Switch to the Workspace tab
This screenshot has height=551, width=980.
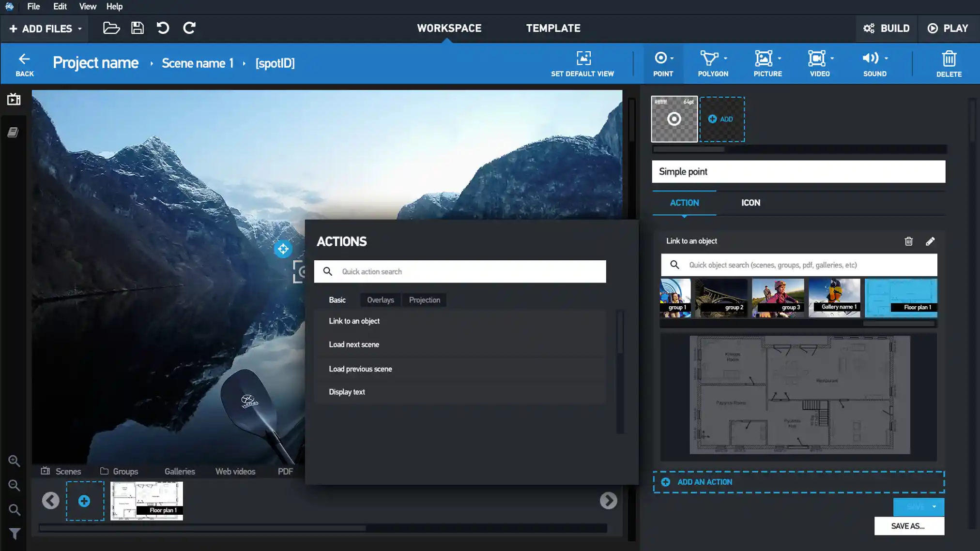click(449, 28)
